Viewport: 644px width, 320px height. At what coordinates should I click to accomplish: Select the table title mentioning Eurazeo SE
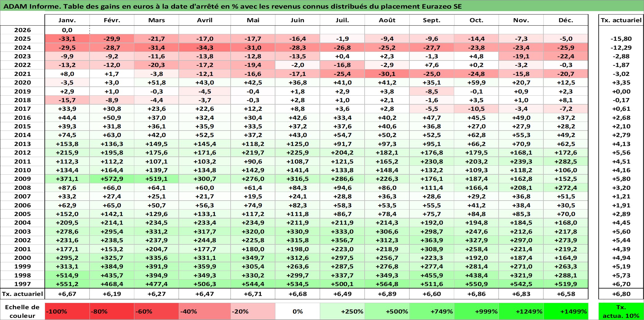coord(232,6)
